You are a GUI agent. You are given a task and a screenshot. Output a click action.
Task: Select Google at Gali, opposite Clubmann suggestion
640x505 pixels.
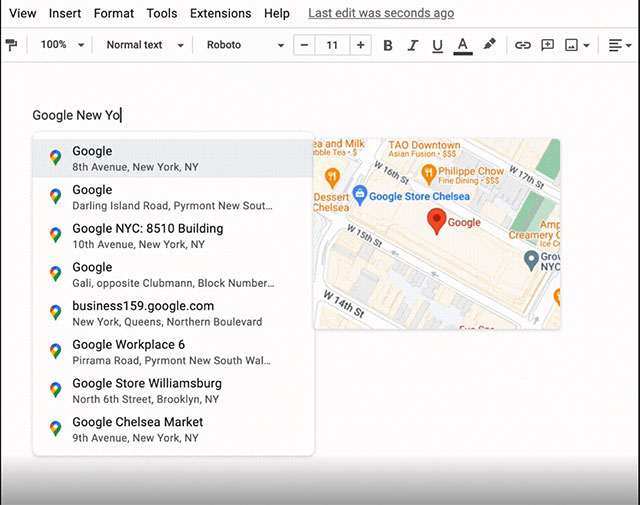click(x=173, y=275)
